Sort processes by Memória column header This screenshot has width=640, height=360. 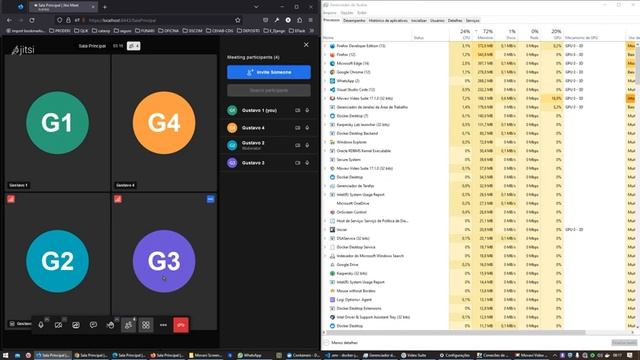coord(484,34)
